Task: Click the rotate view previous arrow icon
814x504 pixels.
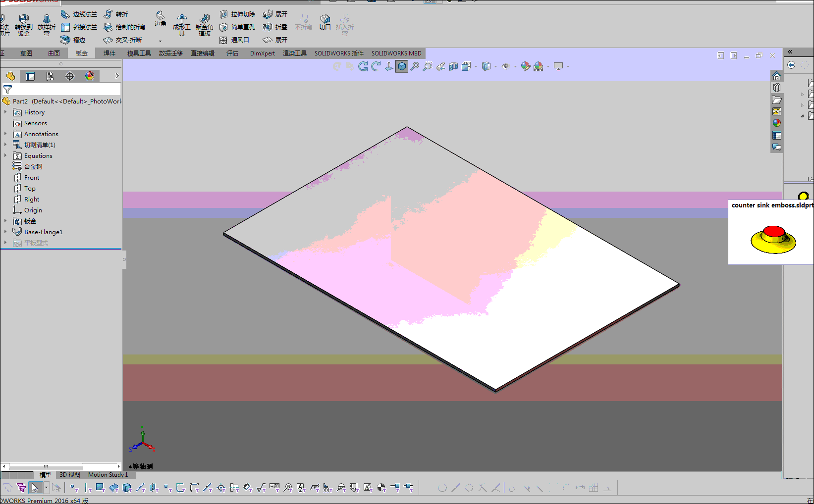Action: (363, 66)
